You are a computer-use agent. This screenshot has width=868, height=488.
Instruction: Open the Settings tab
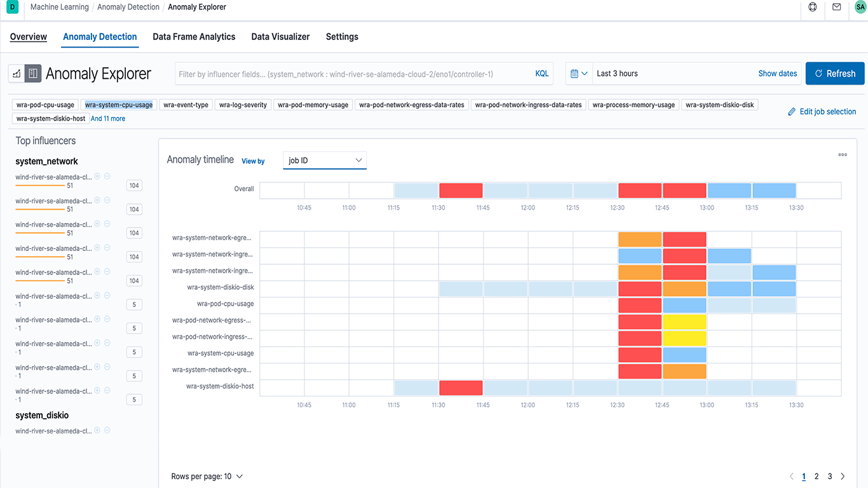(342, 37)
